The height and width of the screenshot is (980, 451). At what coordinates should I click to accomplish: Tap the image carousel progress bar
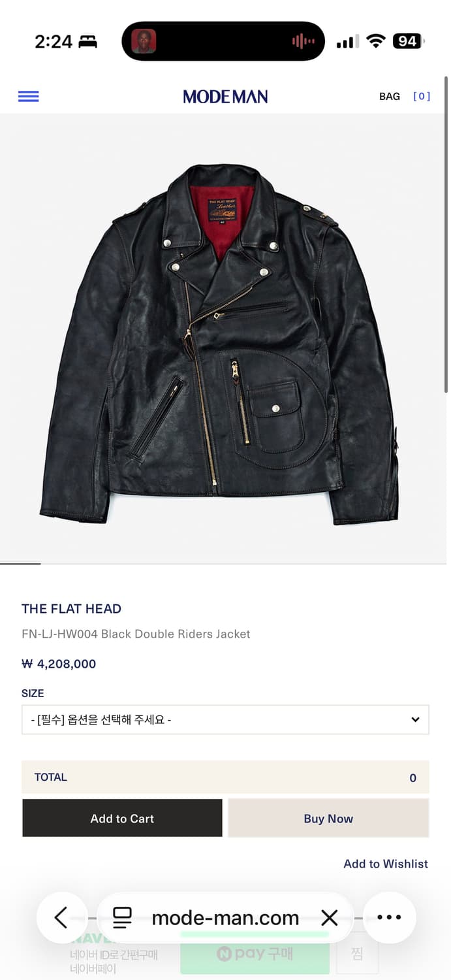click(223, 563)
